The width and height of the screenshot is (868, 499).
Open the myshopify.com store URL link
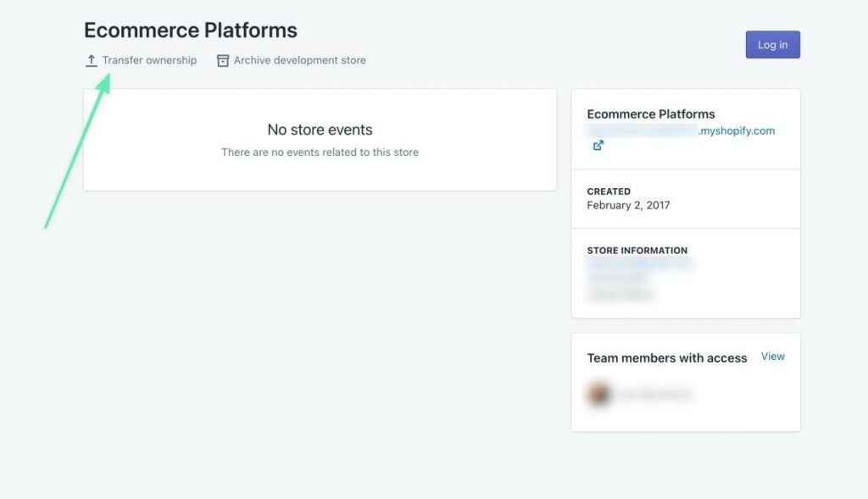click(x=681, y=130)
